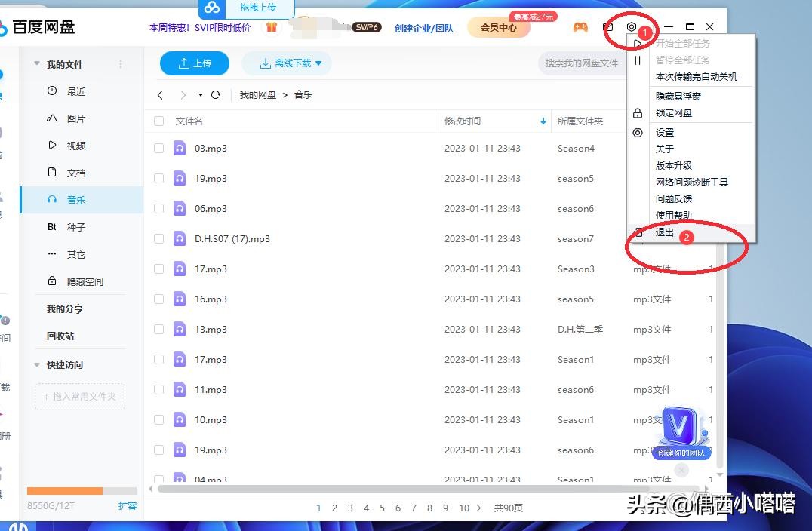Check the checkbox next to 03.mp3
Viewport: 812px width, 531px height.
click(x=158, y=148)
